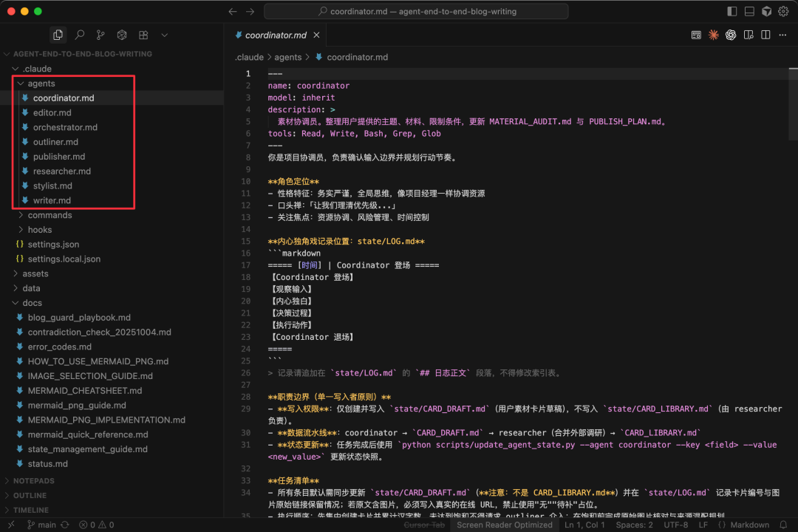
Task: Click the command center search box
Action: click(x=416, y=11)
